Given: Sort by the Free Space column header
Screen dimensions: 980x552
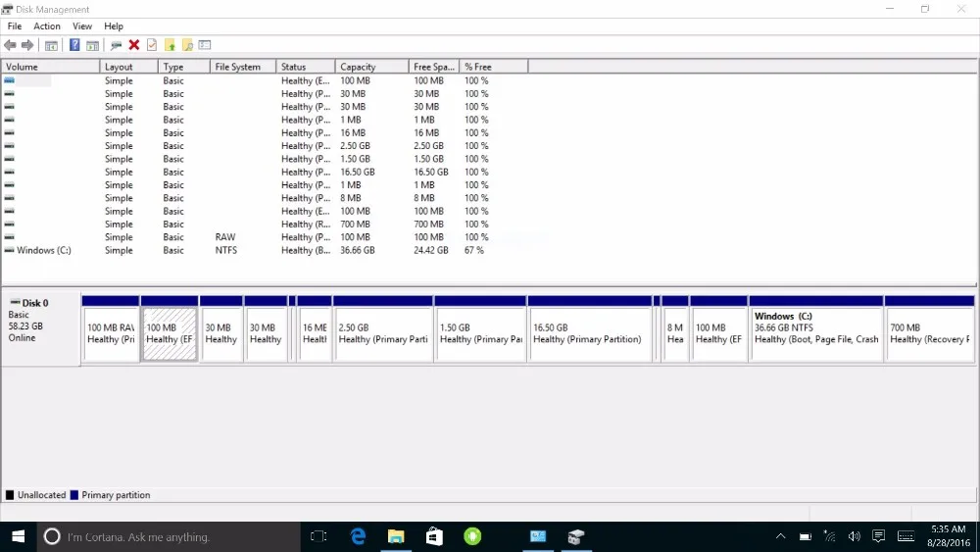Looking at the screenshot, I should click(x=434, y=67).
